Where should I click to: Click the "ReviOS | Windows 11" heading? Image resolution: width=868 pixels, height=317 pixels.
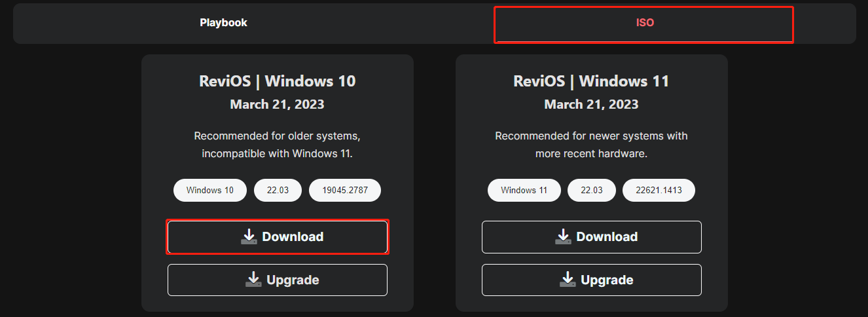pyautogui.click(x=591, y=81)
